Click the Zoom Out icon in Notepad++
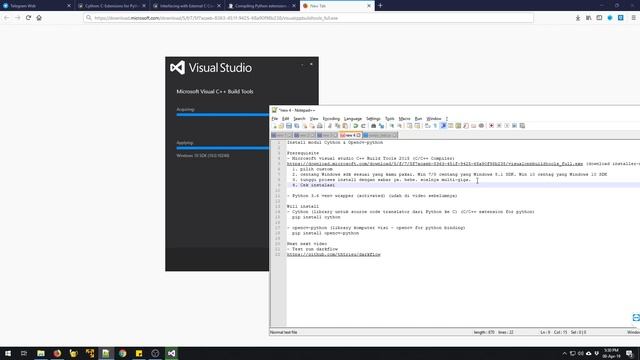This screenshot has width=640, height=360. [x=400, y=126]
